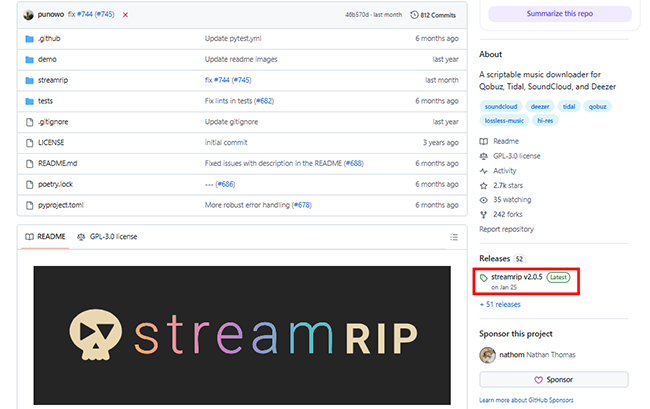Open Update gitignore commit message

(x=231, y=122)
